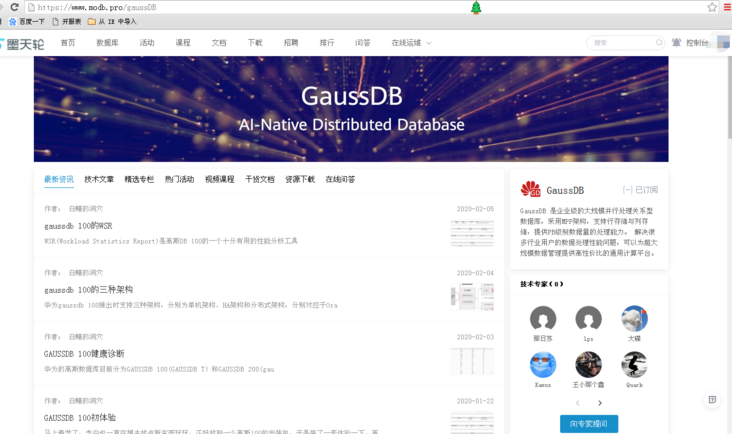Switch to the 在线问答 tab
732x434 pixels.
[x=340, y=179]
